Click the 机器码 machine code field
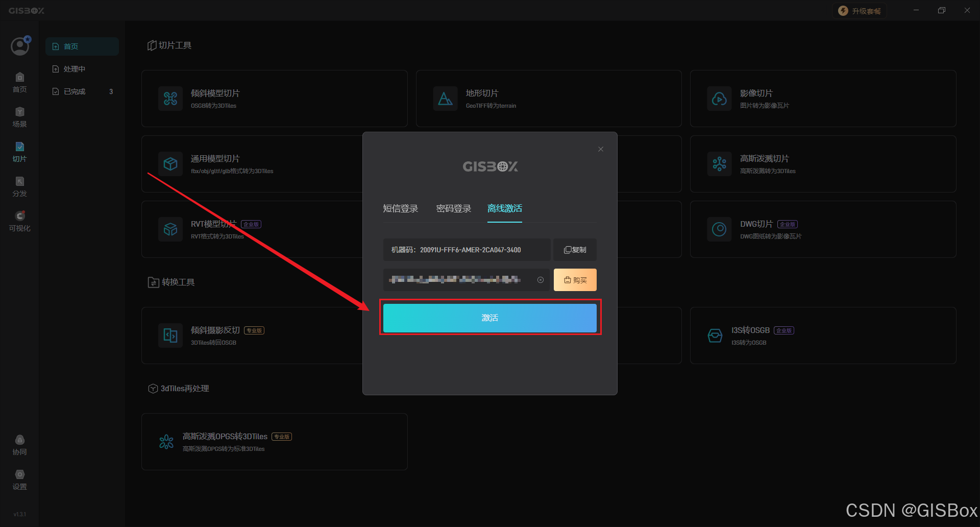980x527 pixels. (x=467, y=250)
